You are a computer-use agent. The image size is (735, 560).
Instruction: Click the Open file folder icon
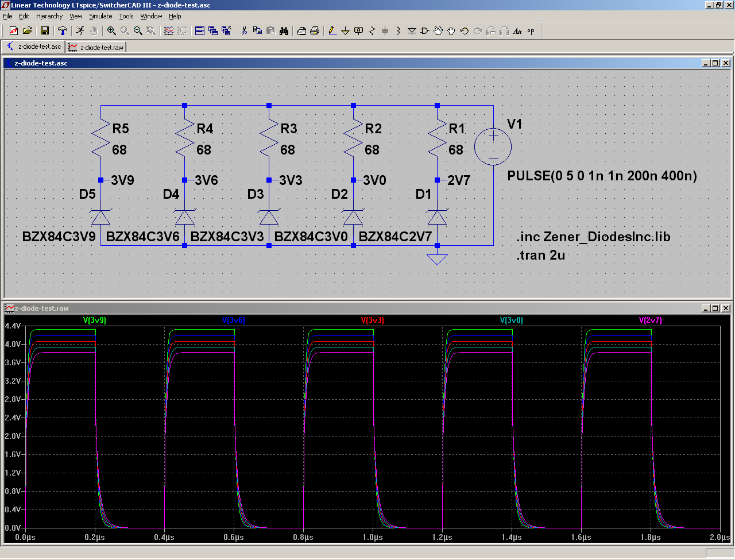click(x=27, y=31)
